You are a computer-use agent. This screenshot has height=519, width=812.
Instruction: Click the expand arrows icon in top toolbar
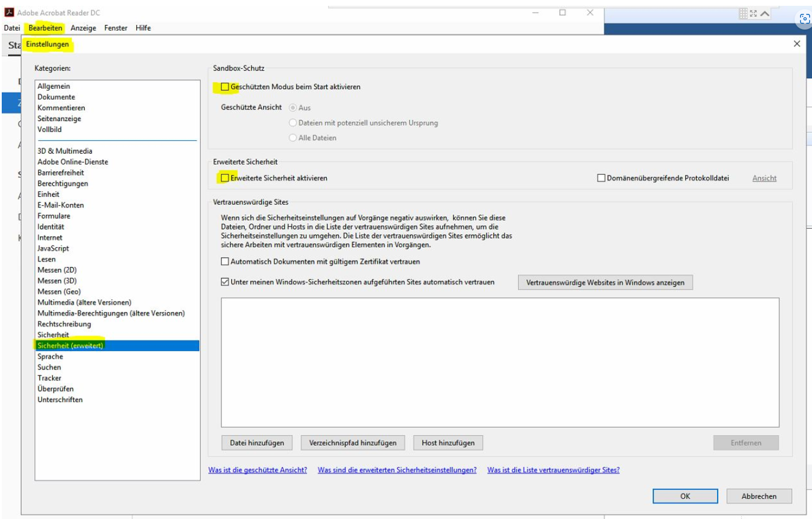(753, 13)
